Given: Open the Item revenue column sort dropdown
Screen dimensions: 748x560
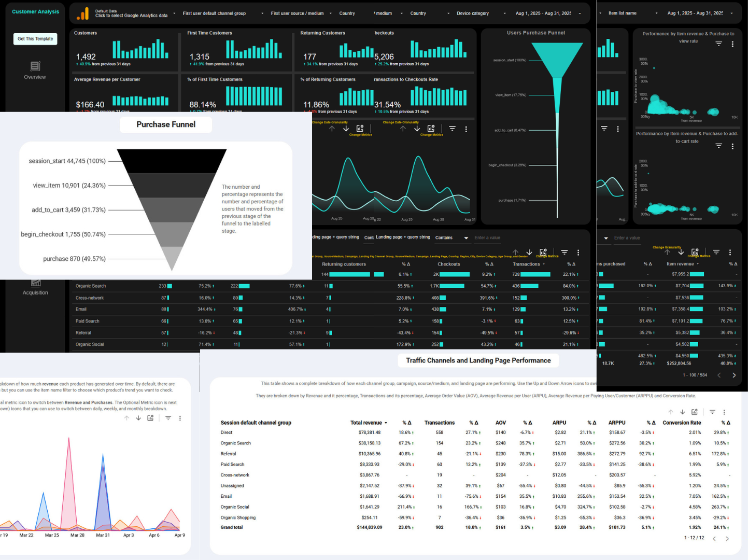Looking at the screenshot, I should [x=697, y=264].
